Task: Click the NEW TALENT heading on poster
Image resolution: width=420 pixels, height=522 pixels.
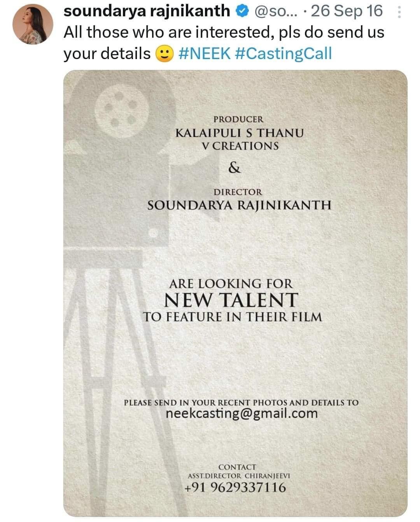Action: click(231, 300)
